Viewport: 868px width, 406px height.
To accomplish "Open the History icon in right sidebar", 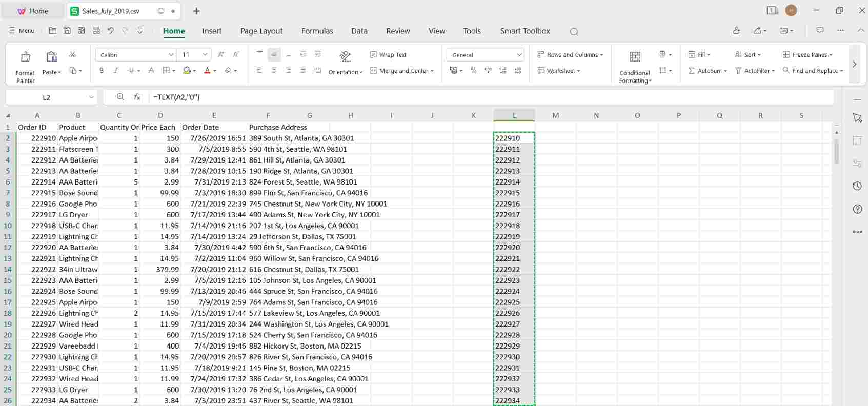I will tap(857, 186).
